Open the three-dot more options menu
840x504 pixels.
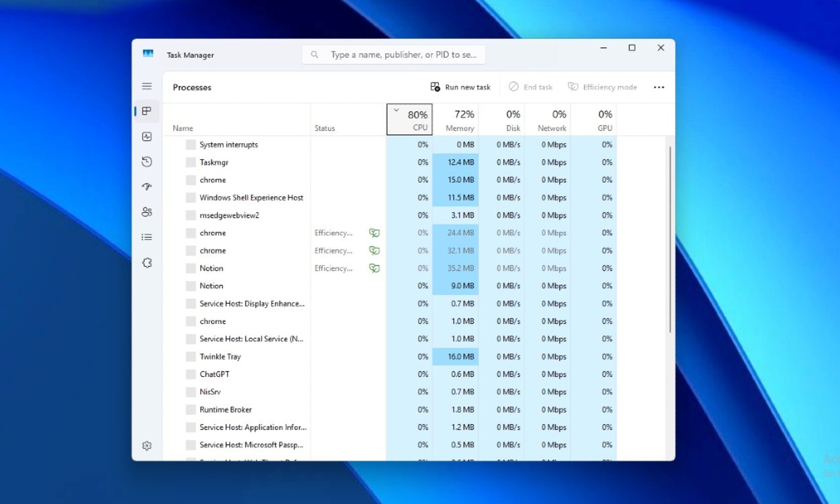tap(659, 87)
